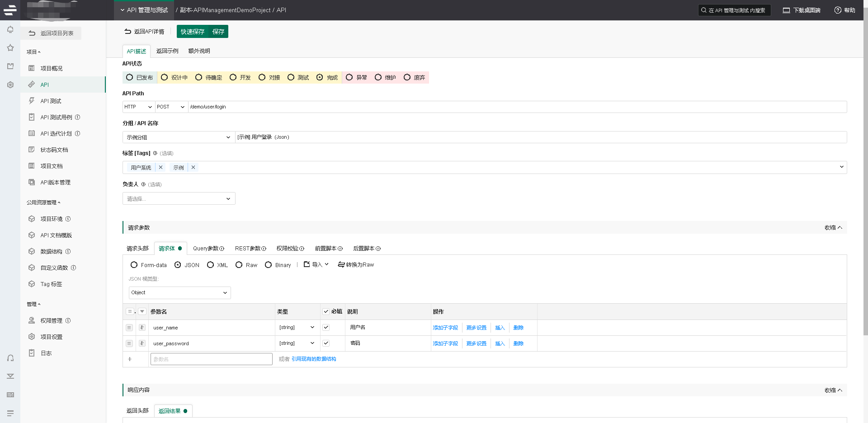The width and height of the screenshot is (868, 423).
Task: Switch to the 额外说明 tab
Action: pyautogui.click(x=199, y=51)
